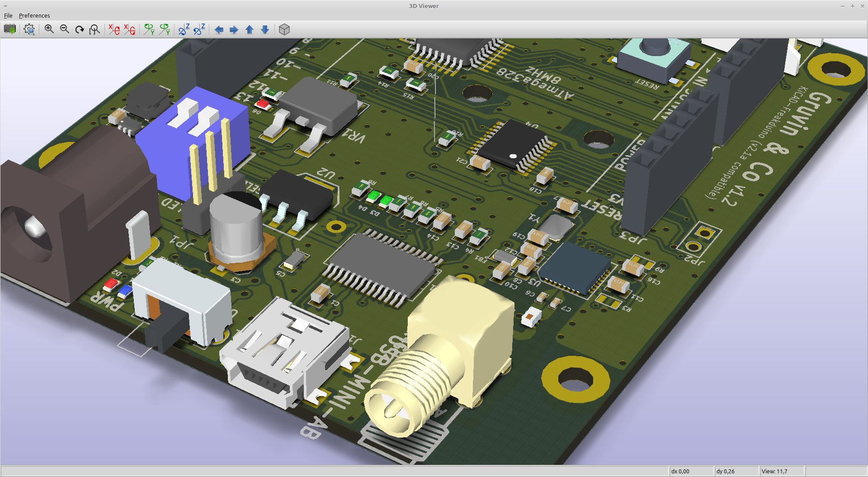The height and width of the screenshot is (477, 868).
Task: Open the Preferences menu
Action: (34, 15)
